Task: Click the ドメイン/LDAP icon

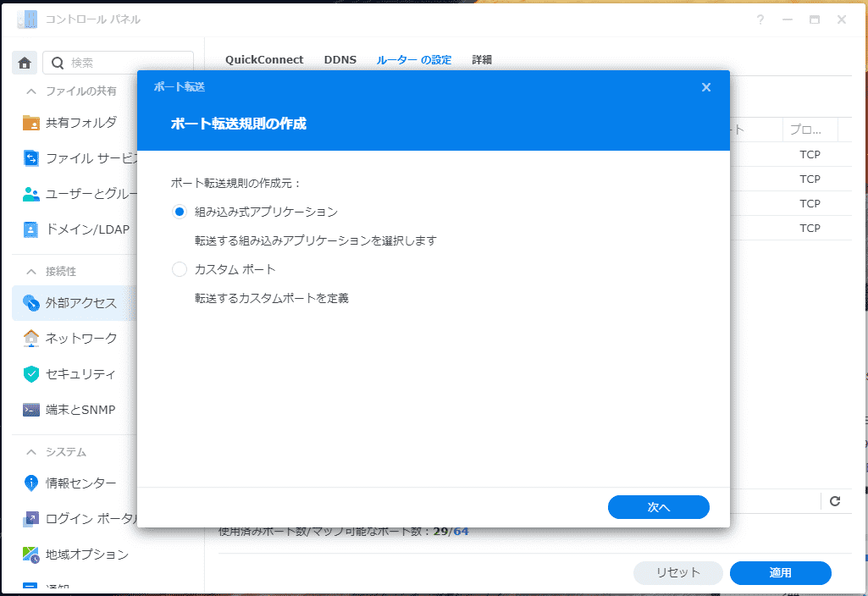Action: [31, 229]
